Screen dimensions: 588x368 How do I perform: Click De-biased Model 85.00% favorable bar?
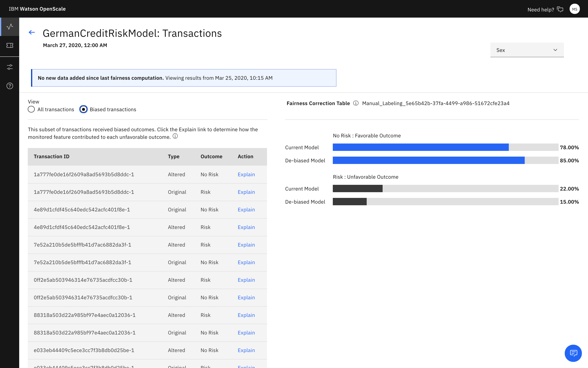pos(445,160)
